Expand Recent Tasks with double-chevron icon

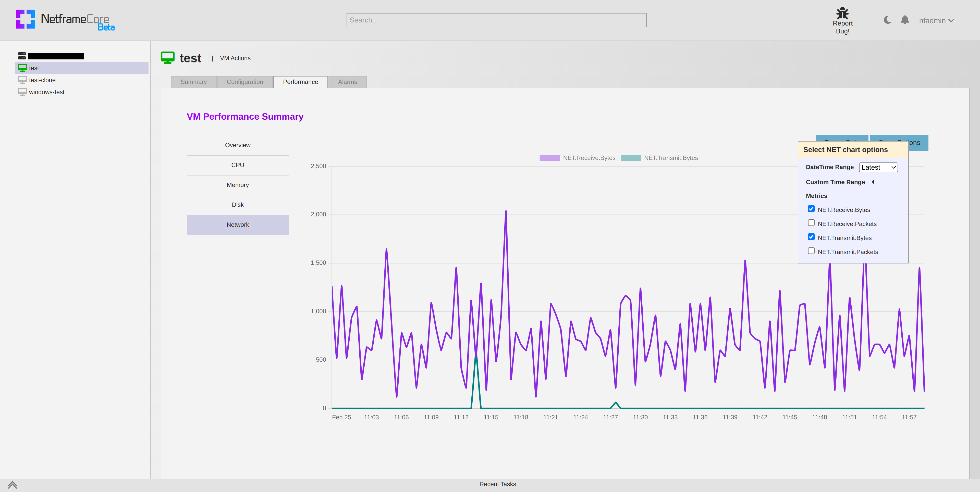(x=12, y=485)
